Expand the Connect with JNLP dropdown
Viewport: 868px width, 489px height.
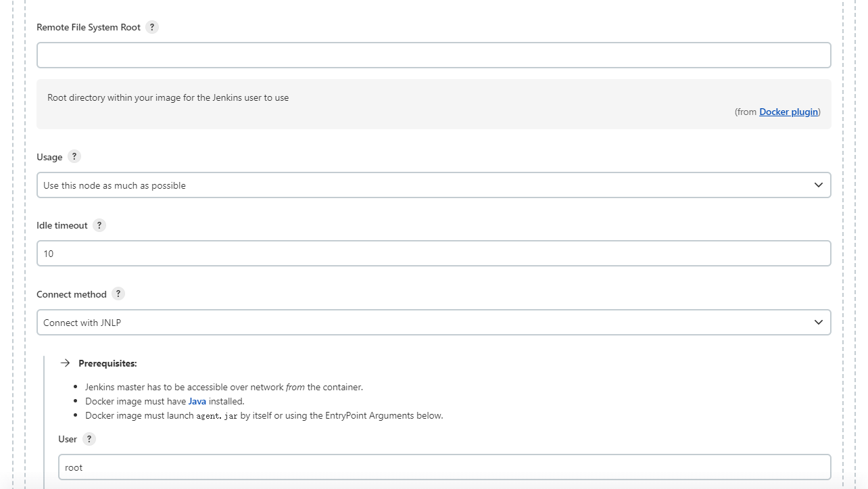[x=433, y=323]
